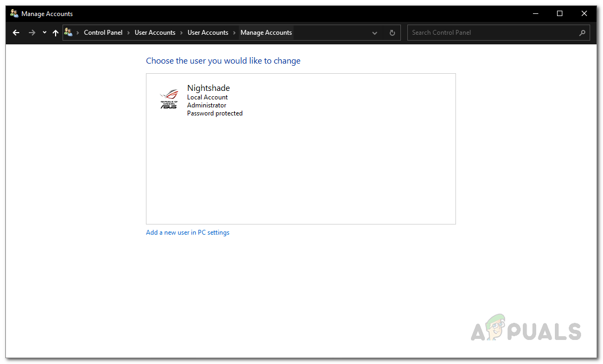Screen dimensions: 603x364
Task: Open the Nightshade administrator account
Action: (208, 88)
